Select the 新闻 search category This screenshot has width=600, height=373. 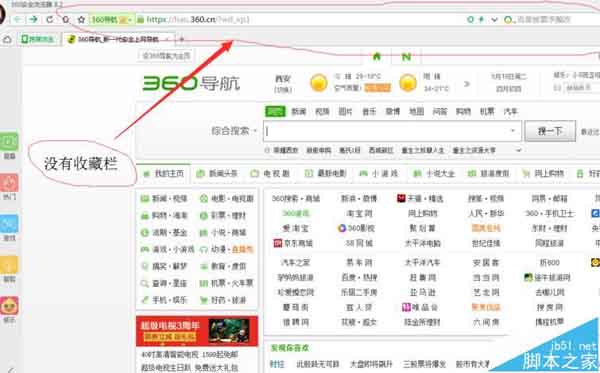tap(298, 111)
